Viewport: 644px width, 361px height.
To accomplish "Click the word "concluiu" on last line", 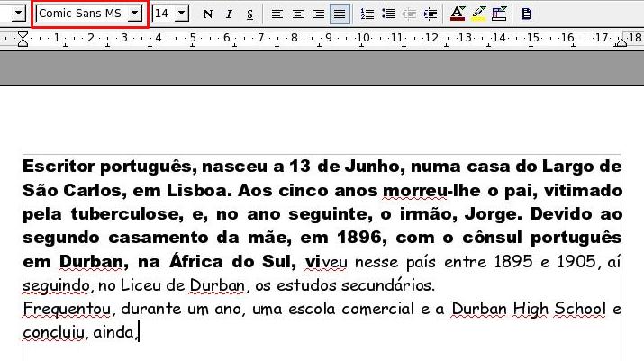I will point(53,333).
